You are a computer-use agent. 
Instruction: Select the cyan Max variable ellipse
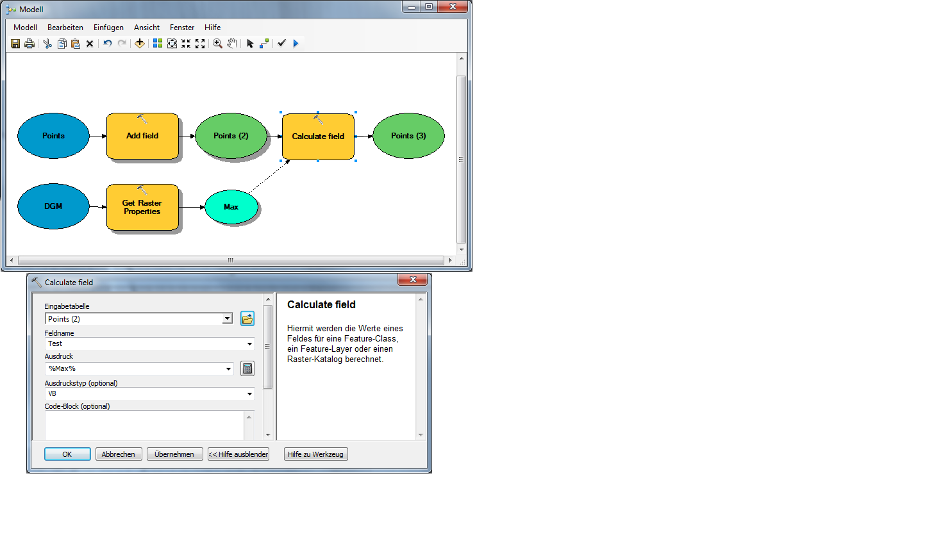tap(231, 207)
